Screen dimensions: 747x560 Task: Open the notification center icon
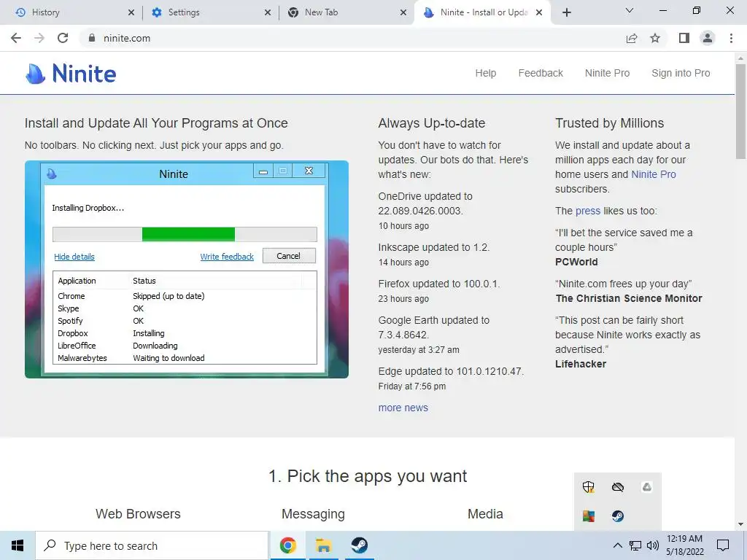723,545
